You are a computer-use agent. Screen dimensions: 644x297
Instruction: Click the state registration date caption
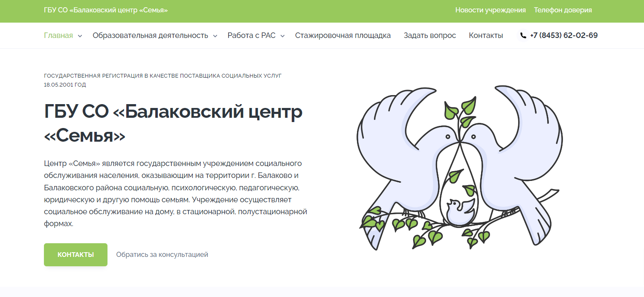[x=162, y=80]
